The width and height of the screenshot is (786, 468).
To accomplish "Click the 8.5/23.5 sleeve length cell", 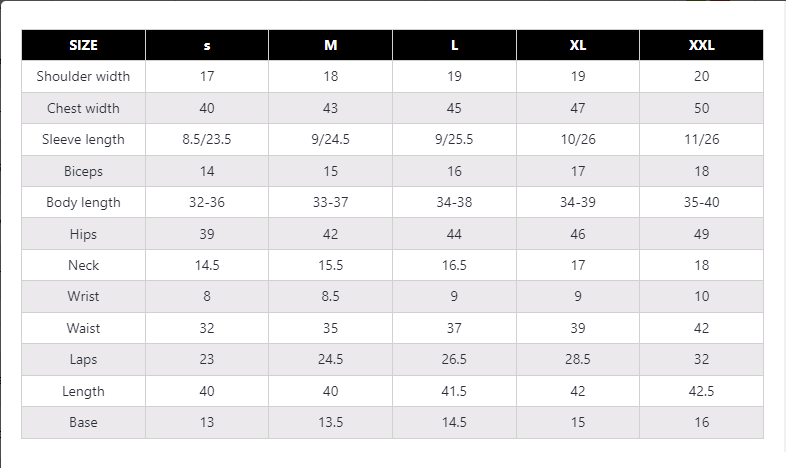I will pyautogui.click(x=207, y=139).
